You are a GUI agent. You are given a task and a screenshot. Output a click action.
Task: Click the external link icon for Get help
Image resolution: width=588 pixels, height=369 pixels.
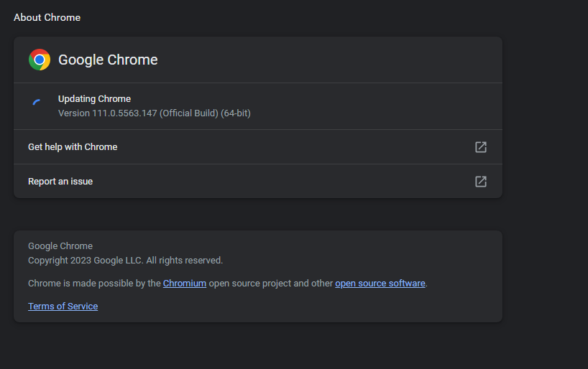pos(481,147)
